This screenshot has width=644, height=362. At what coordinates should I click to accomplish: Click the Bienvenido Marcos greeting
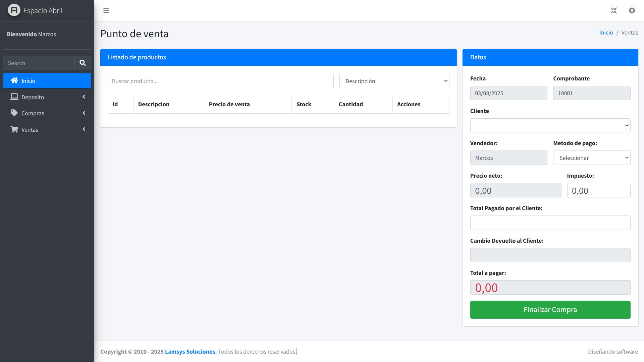click(32, 34)
